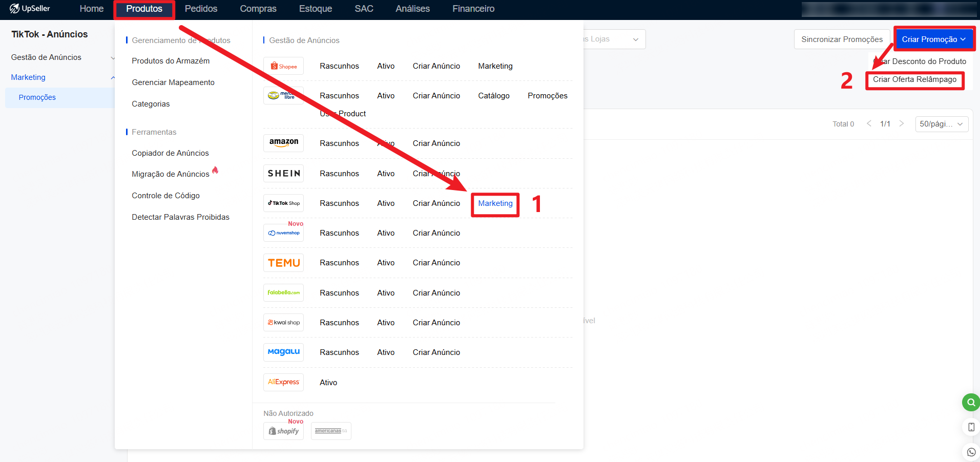Open Controle de Código tool
This screenshot has width=980, height=462.
pos(165,196)
